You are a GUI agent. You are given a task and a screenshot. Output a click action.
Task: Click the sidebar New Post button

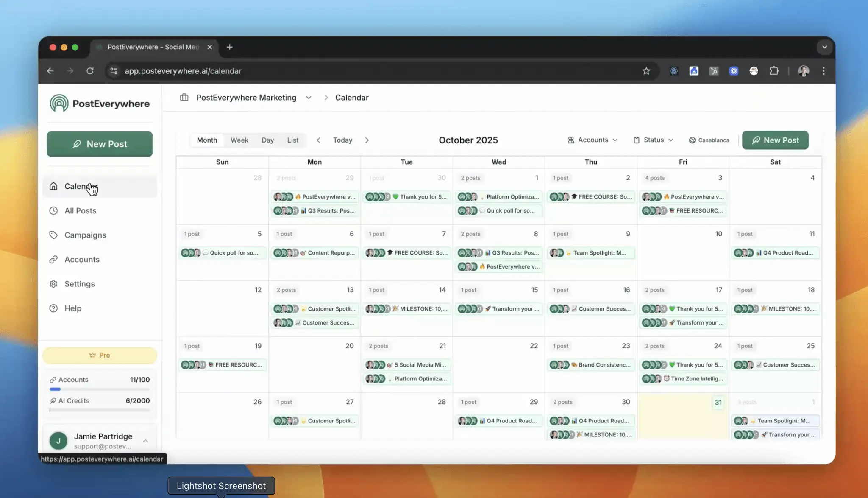tap(100, 144)
